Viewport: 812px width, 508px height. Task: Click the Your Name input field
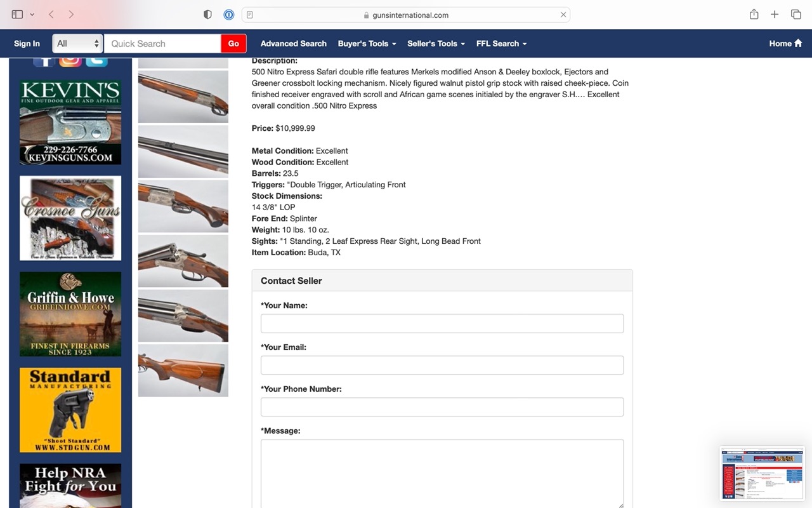(x=442, y=323)
